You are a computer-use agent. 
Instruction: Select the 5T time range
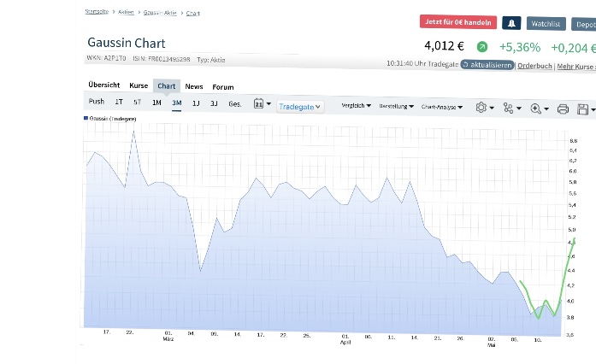[x=137, y=103]
